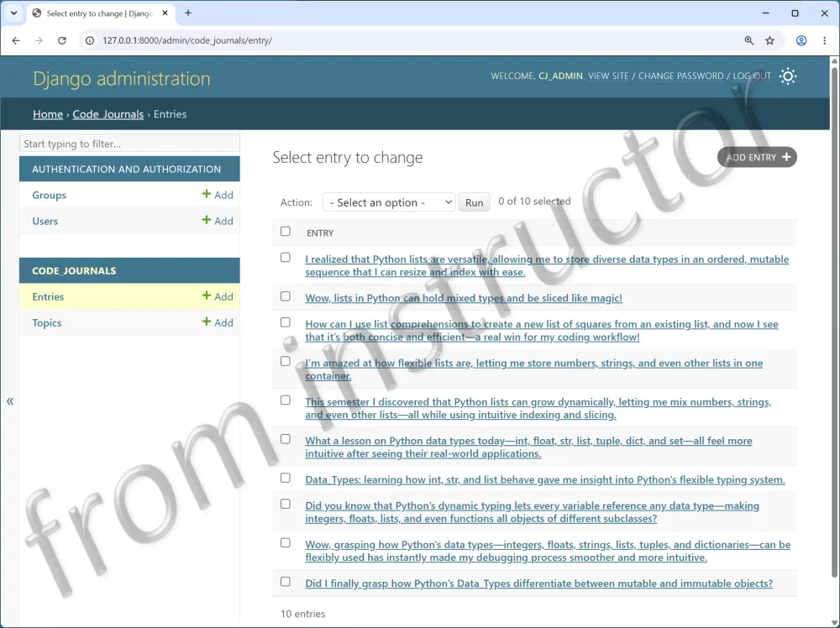Click the green plus Add next to Entries
The height and width of the screenshot is (628, 840).
218,296
